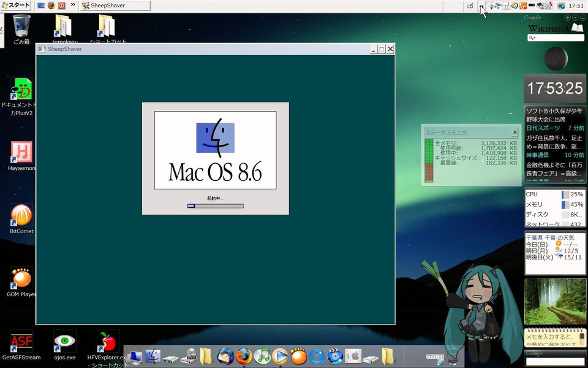Open the Apple logo switch icon in dock
The height and width of the screenshot is (368, 588).
tap(353, 356)
